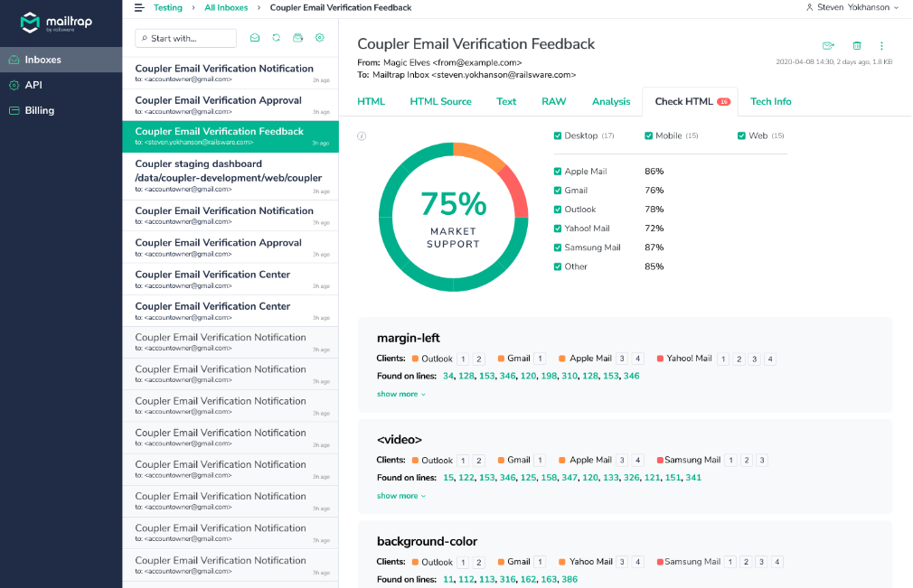The height and width of the screenshot is (588, 913).
Task: Uncheck the Mobile clients checkbox
Action: click(x=649, y=135)
